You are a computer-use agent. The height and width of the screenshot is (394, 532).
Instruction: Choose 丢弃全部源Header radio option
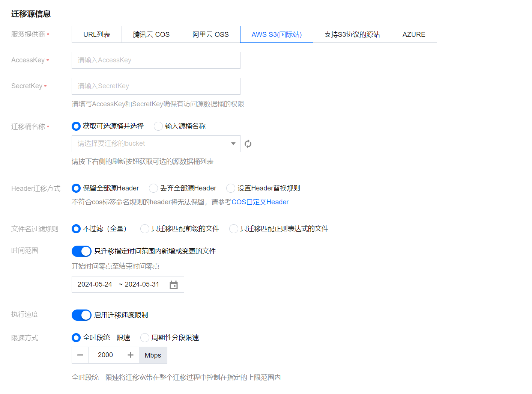point(153,188)
